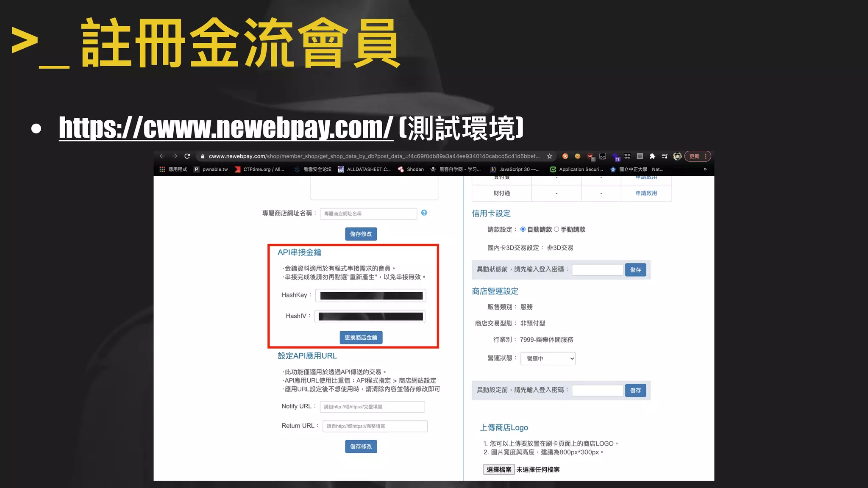Open the purple extension icon with badge 11

click(616, 157)
